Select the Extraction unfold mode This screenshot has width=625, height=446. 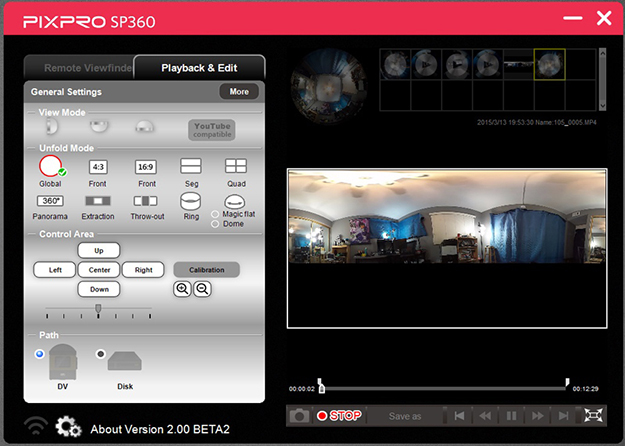[x=98, y=200]
